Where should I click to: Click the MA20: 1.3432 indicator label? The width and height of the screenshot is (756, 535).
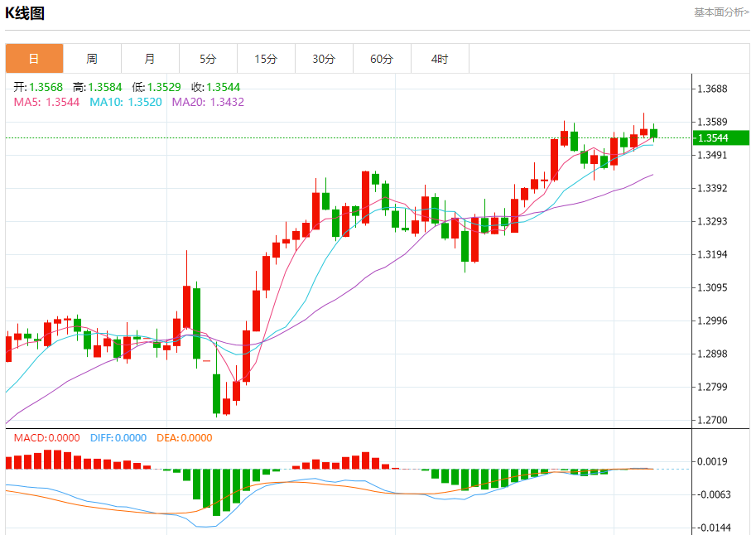(x=209, y=102)
